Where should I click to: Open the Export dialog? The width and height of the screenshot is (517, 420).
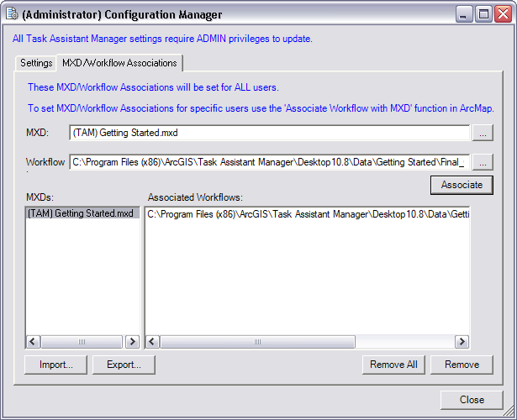124,365
